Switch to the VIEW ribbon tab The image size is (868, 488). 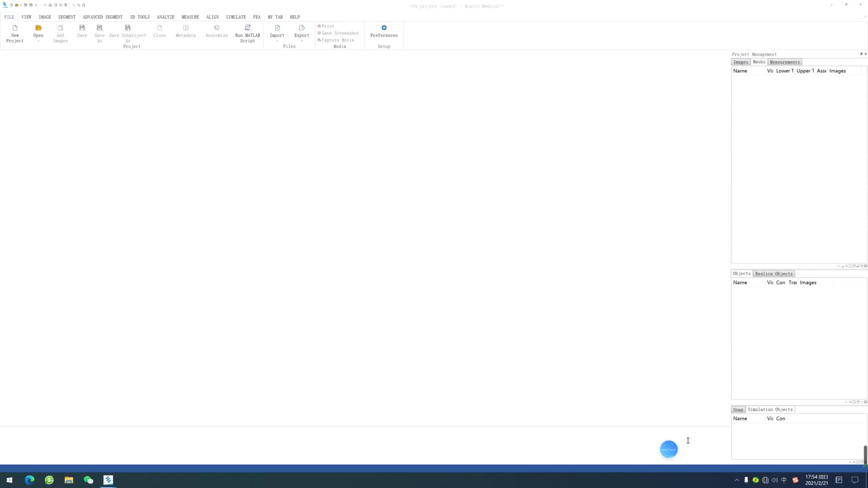click(x=26, y=17)
